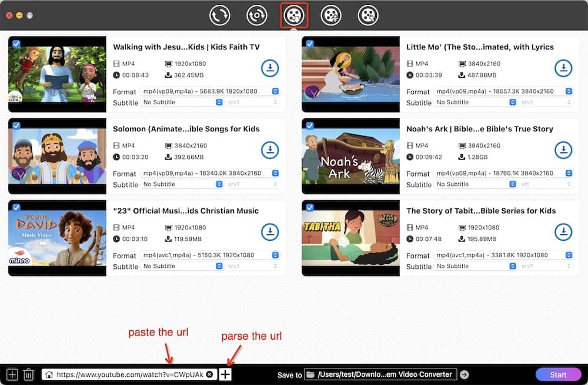The image size is (588, 385).
Task: Open Subtitle dropdown for Walking with Jesus
Action: point(182,102)
